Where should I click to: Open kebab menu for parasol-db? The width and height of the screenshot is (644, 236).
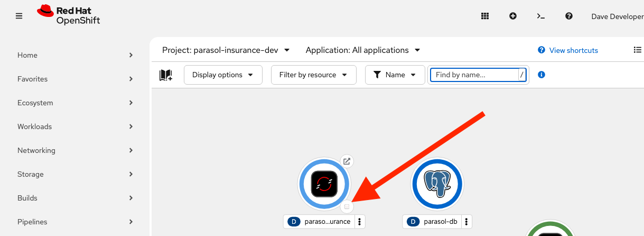466,222
